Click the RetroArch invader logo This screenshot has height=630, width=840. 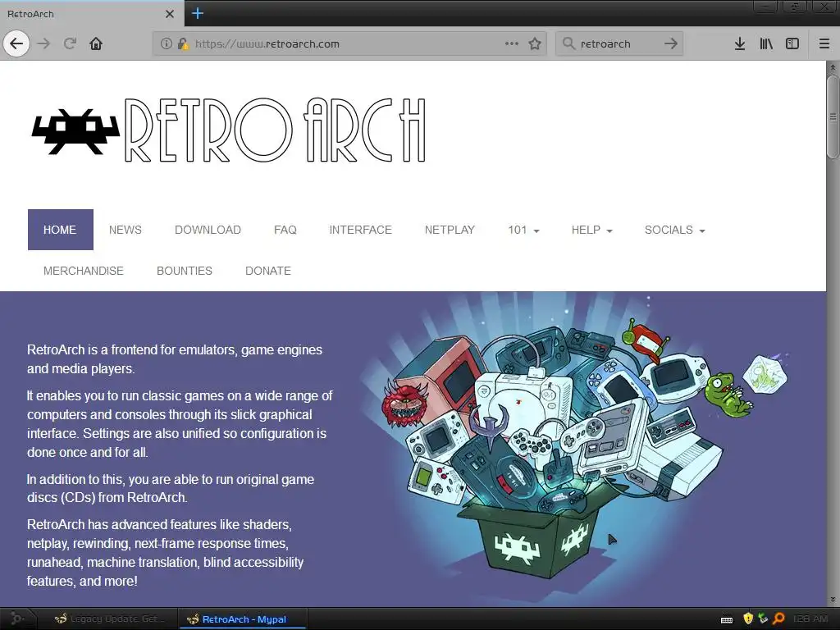[75, 131]
